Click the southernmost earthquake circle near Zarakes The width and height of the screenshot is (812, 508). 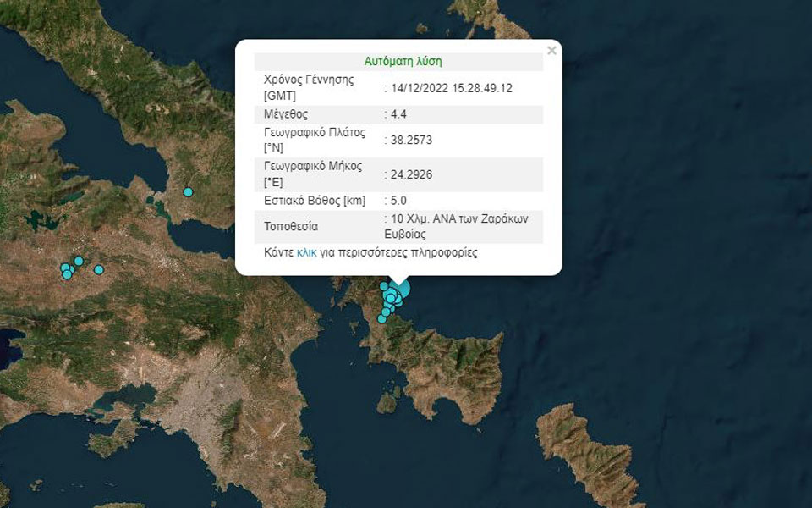382,319
